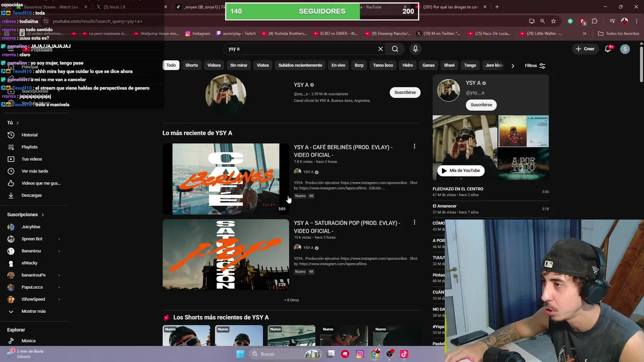Go to JuicyNise subscription channel
Image resolution: width=644 pixels, height=362 pixels.
pyautogui.click(x=31, y=227)
